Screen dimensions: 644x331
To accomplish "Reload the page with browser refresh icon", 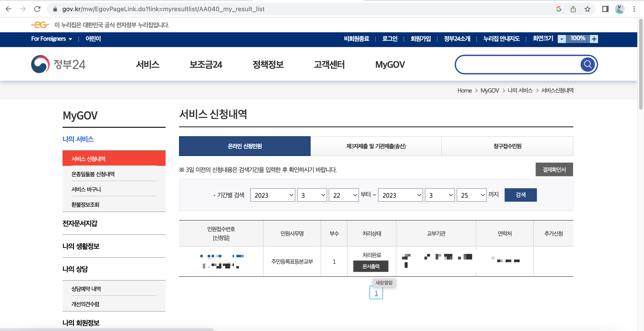I will coord(37,9).
